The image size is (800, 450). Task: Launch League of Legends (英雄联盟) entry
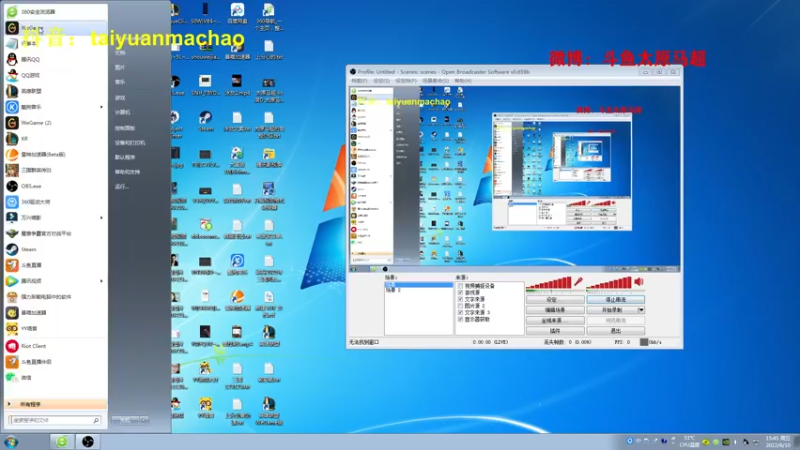click(x=55, y=91)
